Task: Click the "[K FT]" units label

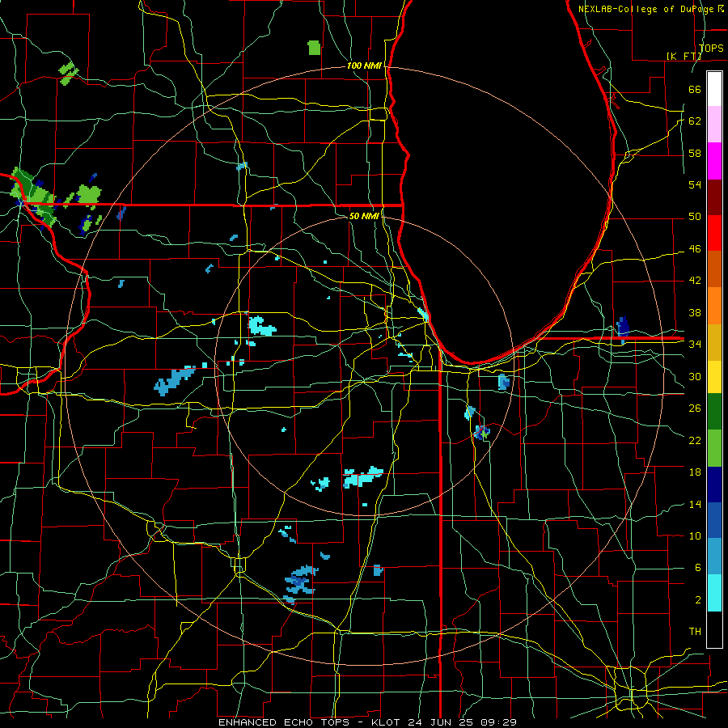Action: [x=684, y=56]
